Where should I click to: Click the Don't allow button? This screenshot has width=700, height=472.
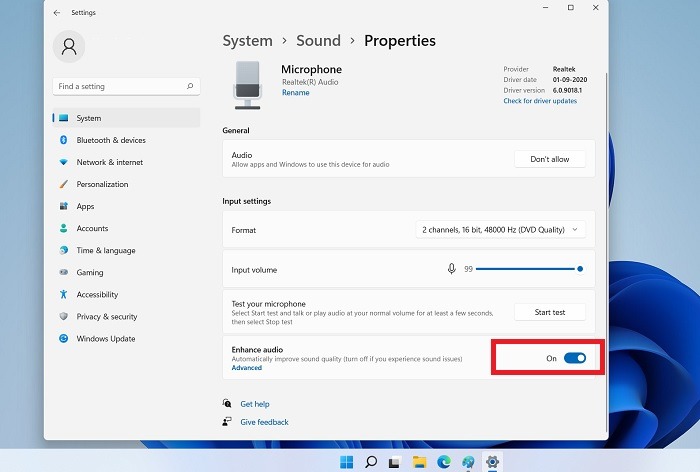pos(550,159)
